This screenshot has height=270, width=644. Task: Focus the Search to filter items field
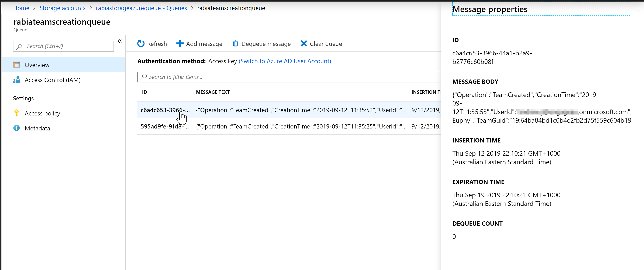pos(289,77)
